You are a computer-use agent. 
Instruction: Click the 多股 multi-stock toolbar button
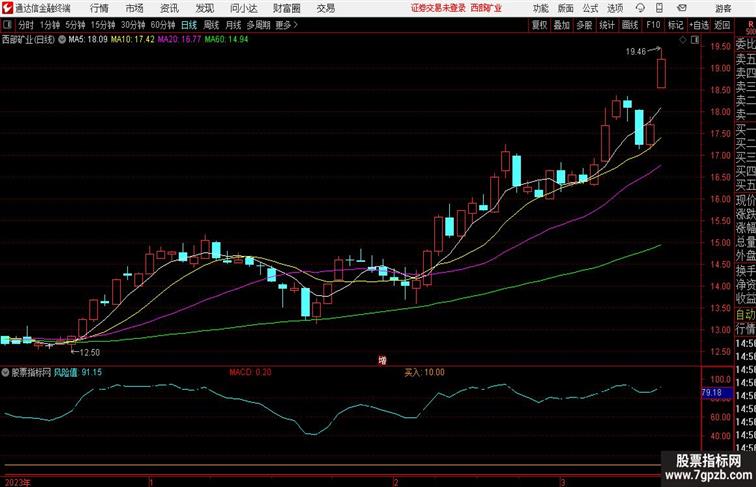(584, 25)
